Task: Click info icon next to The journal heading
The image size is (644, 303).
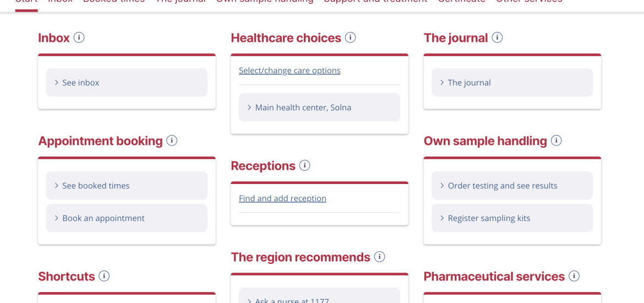Action: [498, 37]
